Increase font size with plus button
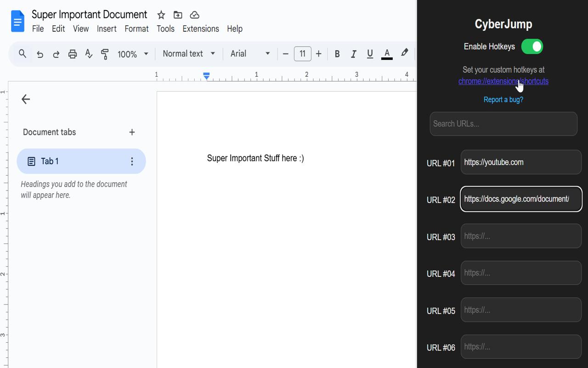Viewport: 588px width, 368px height. 318,54
